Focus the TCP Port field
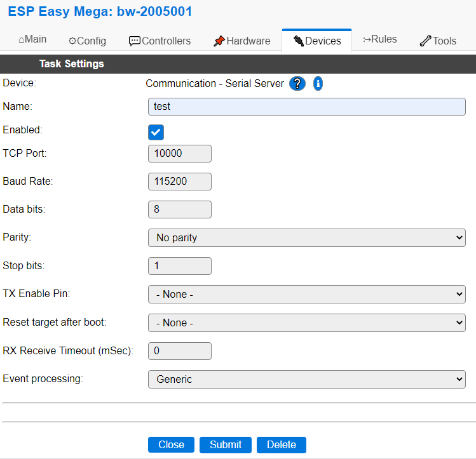Screen dimensions: 476x459 180,154
